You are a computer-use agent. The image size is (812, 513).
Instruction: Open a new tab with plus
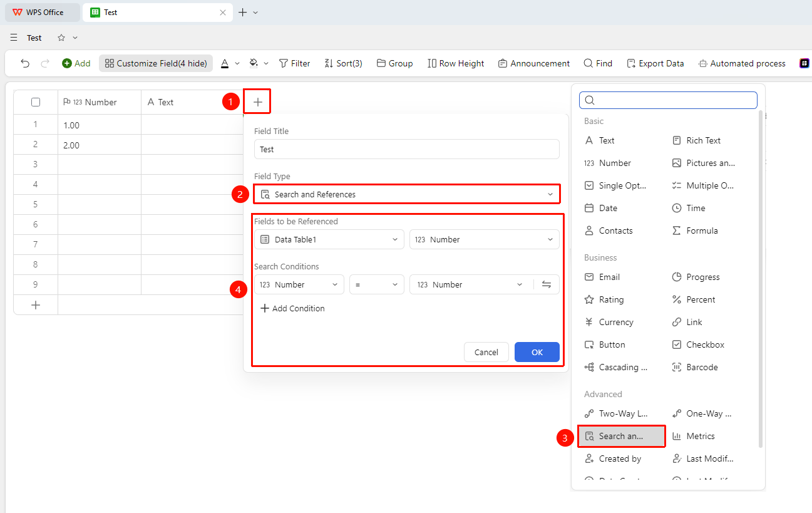243,13
